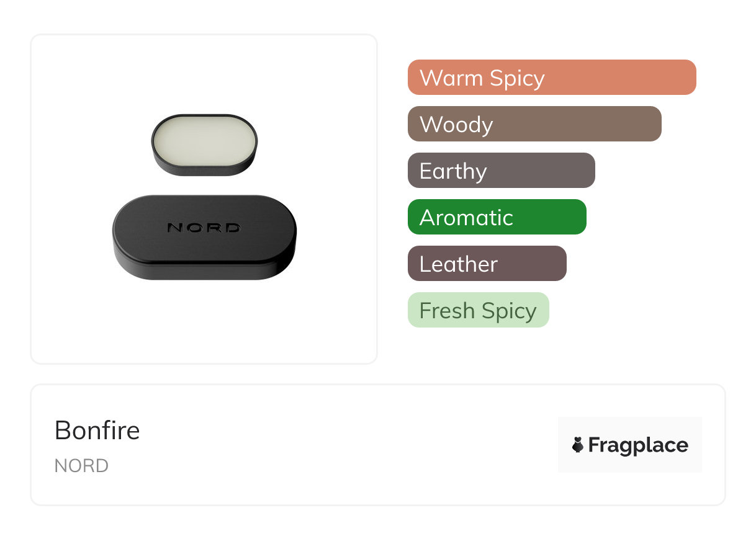Click the "Woody" label text
The image size is (756, 536).
coord(456,124)
